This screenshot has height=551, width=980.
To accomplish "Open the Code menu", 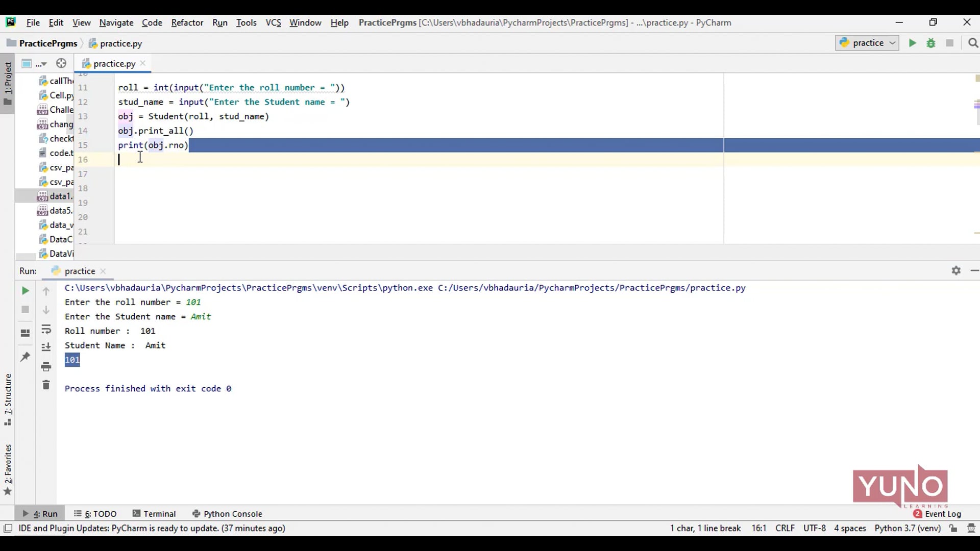I will (x=152, y=22).
